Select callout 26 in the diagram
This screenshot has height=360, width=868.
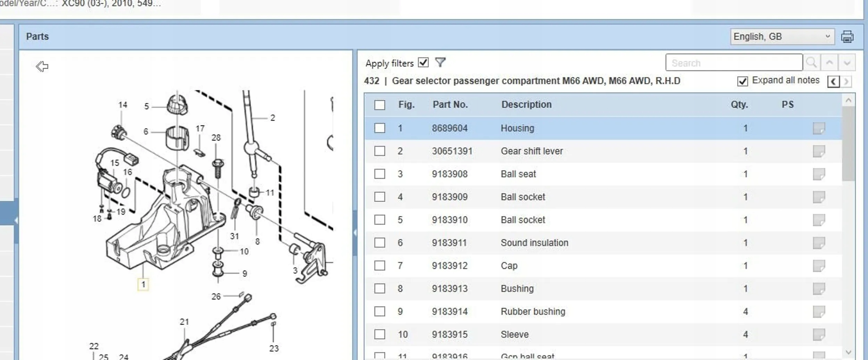(x=216, y=296)
